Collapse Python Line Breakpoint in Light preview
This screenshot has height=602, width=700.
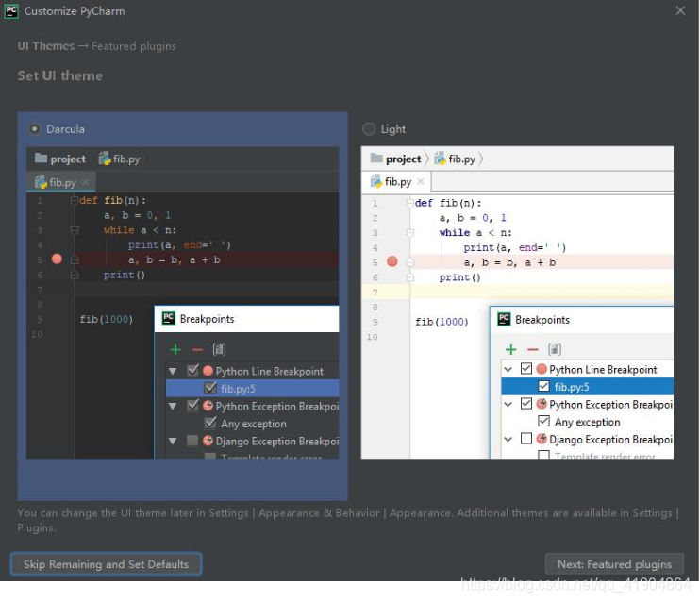point(508,369)
